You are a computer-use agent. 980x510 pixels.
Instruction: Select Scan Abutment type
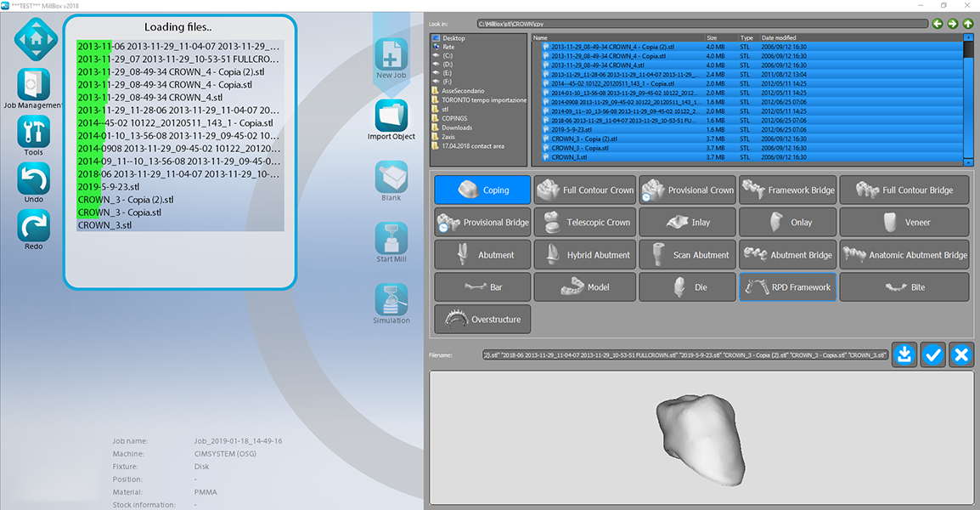click(x=688, y=255)
